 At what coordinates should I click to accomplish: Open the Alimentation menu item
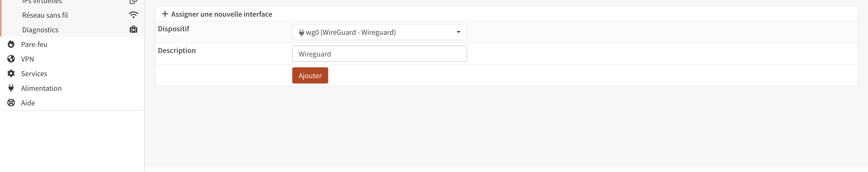coord(41,88)
